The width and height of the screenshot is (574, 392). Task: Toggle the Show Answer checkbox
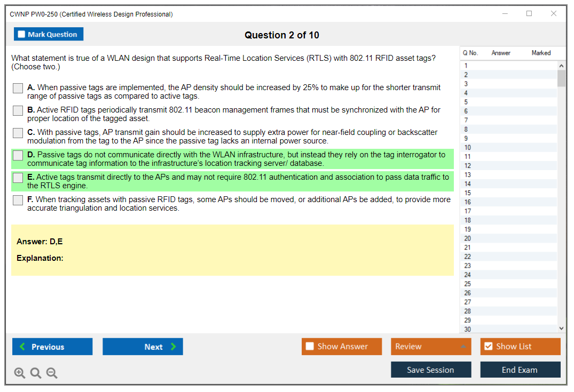pyautogui.click(x=310, y=347)
